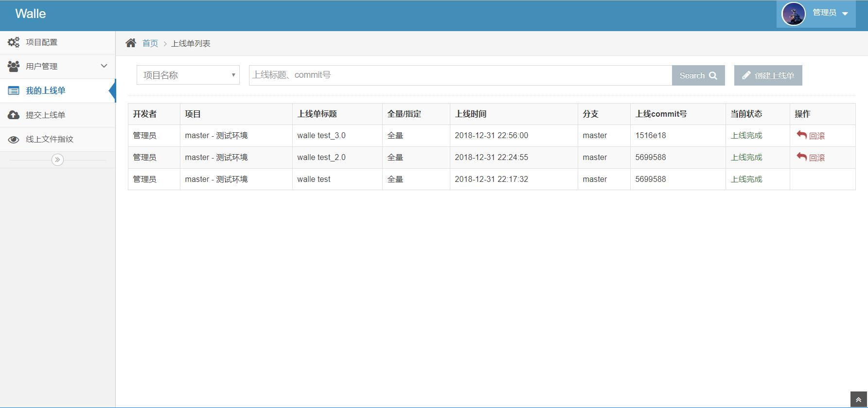Viewport: 868px width, 408px height.
Task: Click the 首页 breadcrumb link
Action: pos(150,43)
